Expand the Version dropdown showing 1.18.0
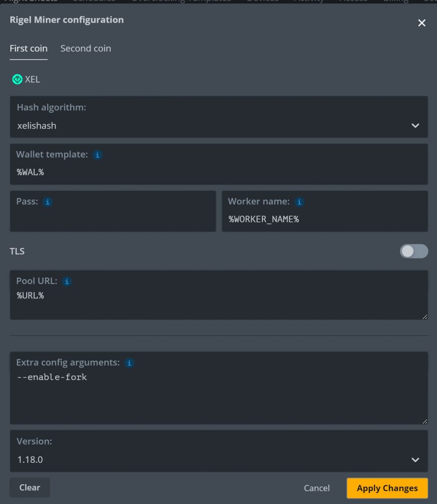Screen dimensions: 437x504 (x=219, y=451)
